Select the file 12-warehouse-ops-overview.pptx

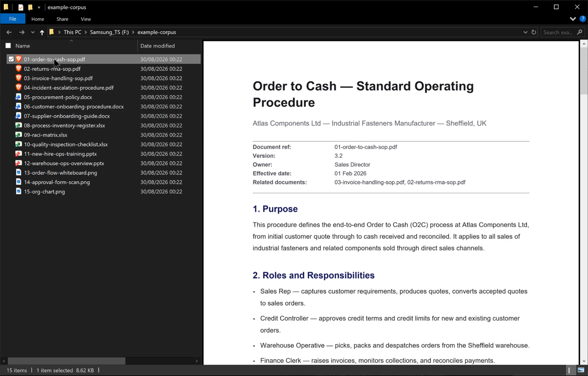(64, 163)
